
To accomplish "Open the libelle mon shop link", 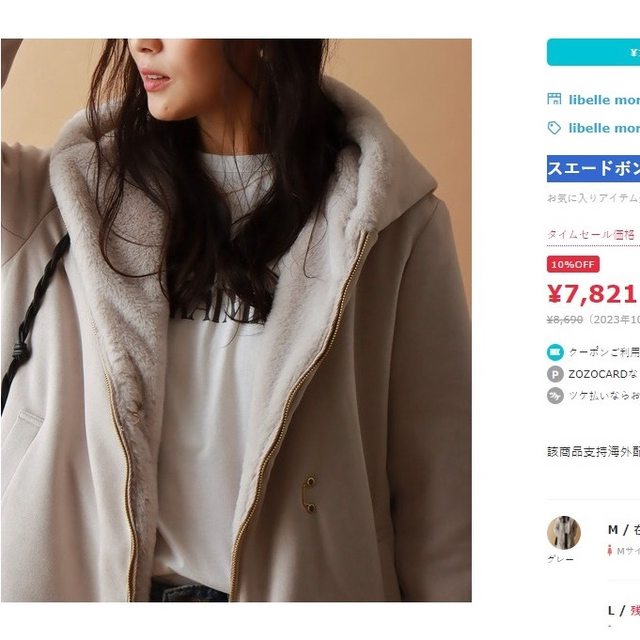I will pyautogui.click(x=604, y=99).
